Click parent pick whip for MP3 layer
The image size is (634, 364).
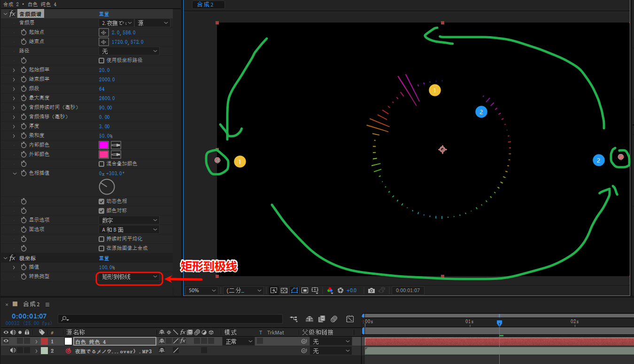pos(304,351)
